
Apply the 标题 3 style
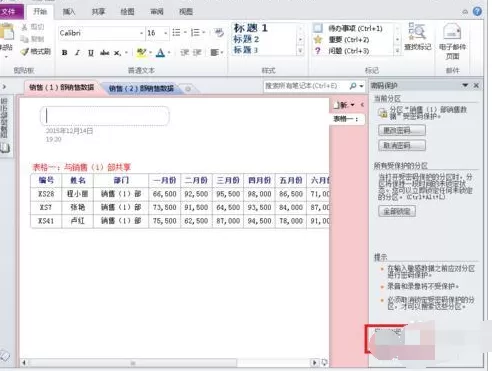point(246,50)
